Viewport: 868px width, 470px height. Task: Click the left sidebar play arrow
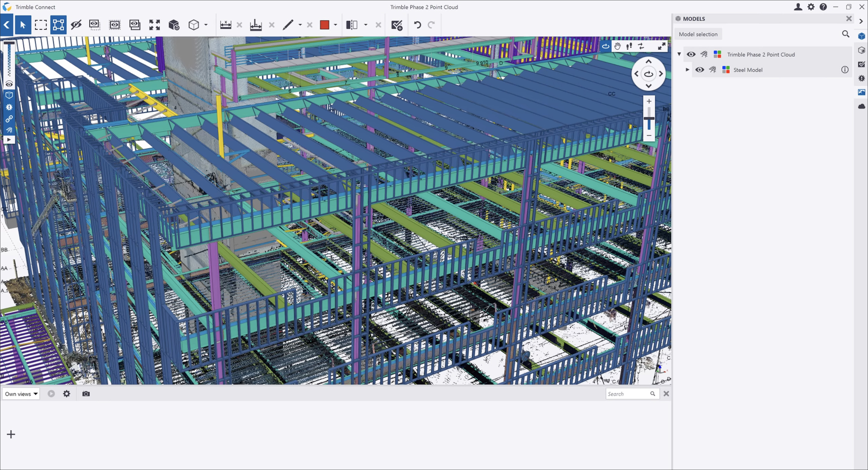[9, 139]
